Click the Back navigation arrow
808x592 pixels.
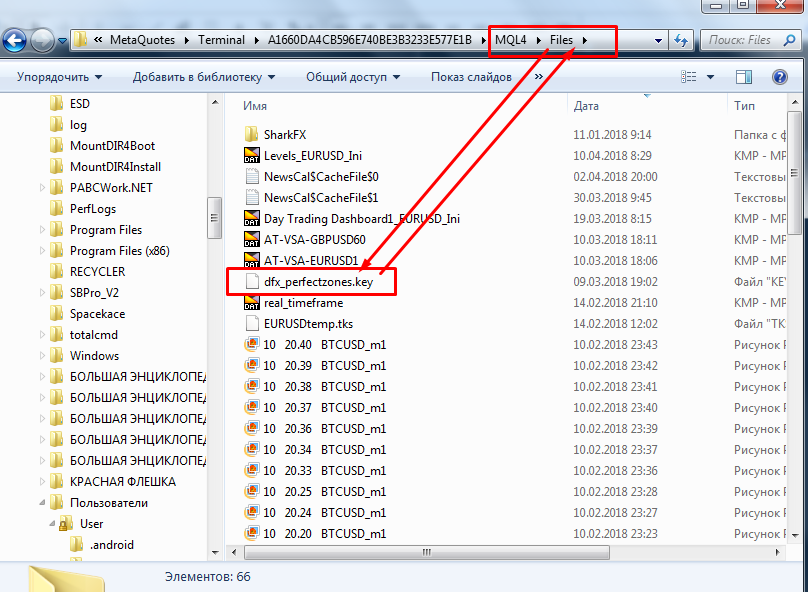(14, 40)
